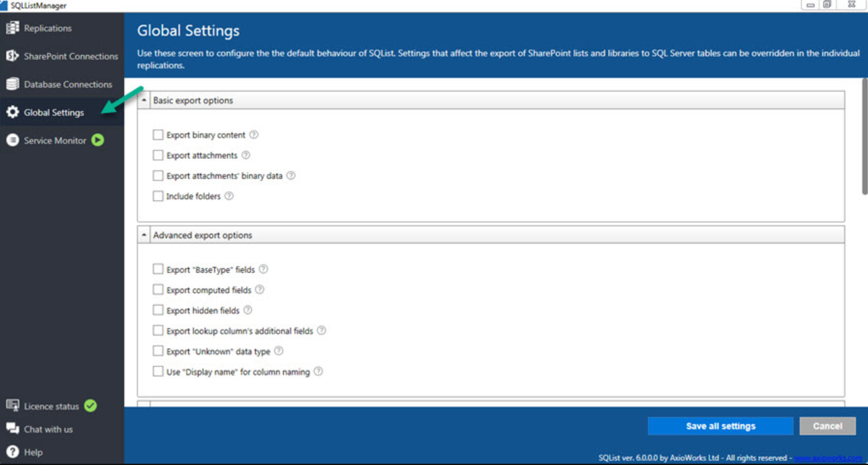The image size is (868, 465).
Task: Restore down the SQLListManager window
Action: tap(827, 5)
